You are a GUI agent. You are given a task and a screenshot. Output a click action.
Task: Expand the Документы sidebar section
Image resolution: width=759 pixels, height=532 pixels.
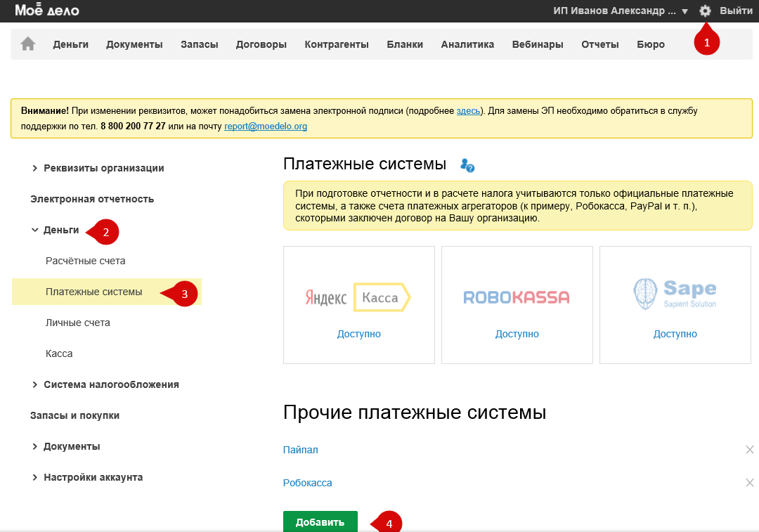pyautogui.click(x=65, y=446)
